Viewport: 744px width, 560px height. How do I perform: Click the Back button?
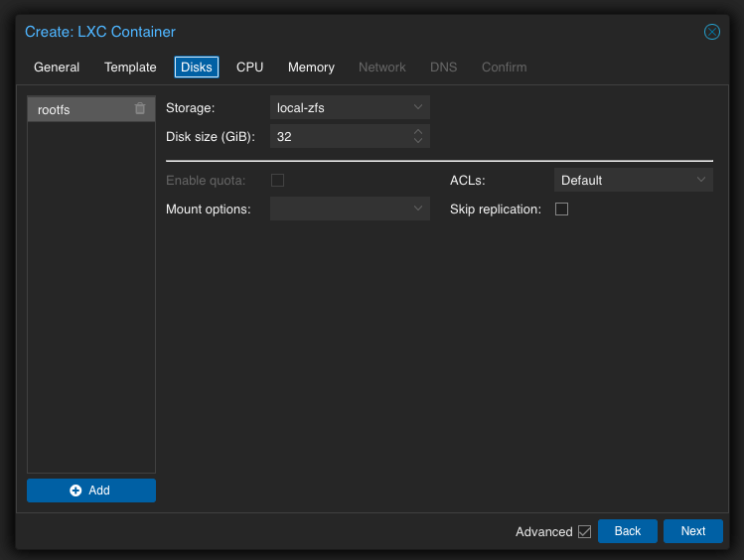click(x=627, y=531)
